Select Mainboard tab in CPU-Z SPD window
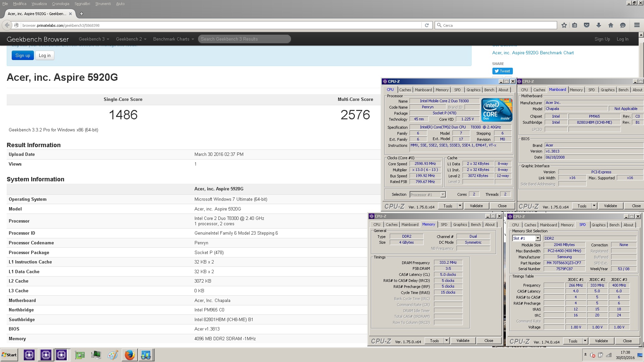The image size is (644, 362). pyautogui.click(x=548, y=225)
